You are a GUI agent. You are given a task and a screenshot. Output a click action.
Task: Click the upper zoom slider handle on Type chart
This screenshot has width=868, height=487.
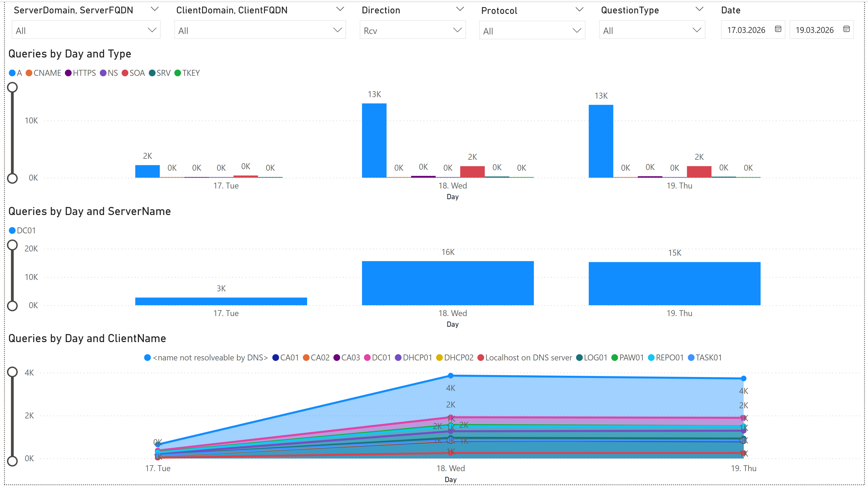coord(12,87)
